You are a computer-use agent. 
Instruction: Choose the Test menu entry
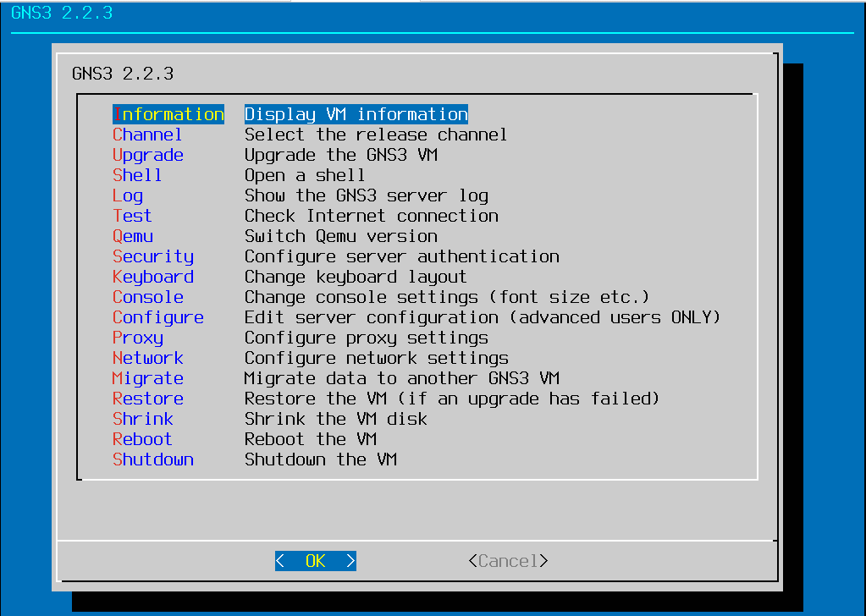point(132,216)
